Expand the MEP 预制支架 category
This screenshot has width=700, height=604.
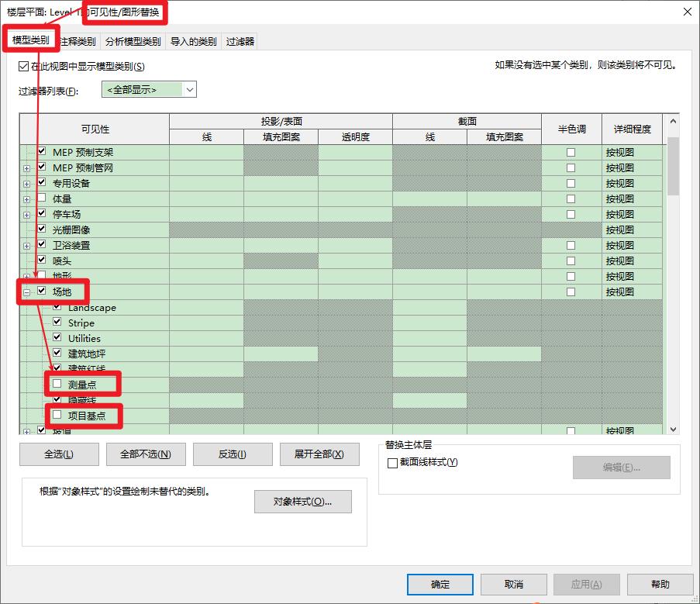(x=28, y=152)
